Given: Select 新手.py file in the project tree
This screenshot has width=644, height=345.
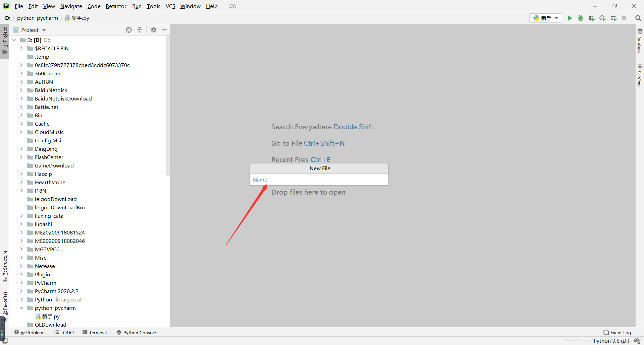Looking at the screenshot, I should [48, 316].
